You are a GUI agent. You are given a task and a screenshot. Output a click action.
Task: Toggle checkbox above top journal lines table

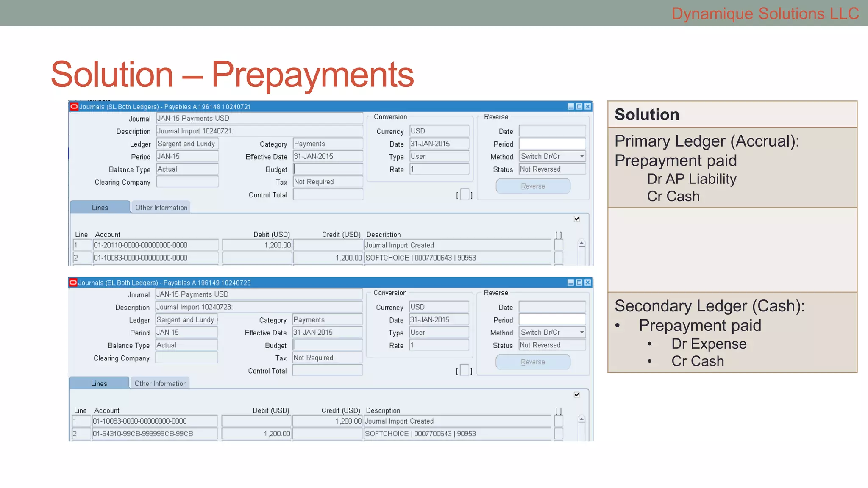577,219
